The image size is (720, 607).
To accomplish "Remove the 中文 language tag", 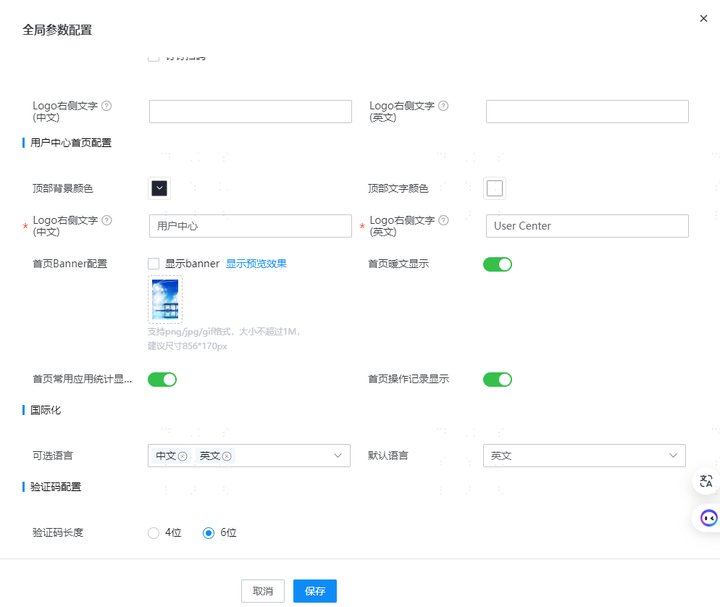I will click(182, 456).
